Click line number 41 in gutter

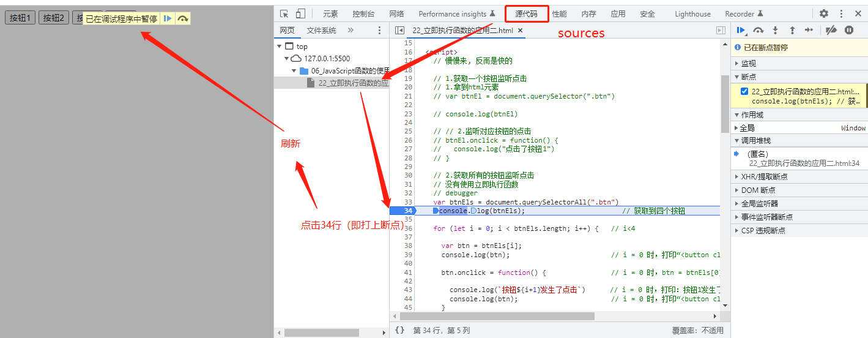[408, 272]
